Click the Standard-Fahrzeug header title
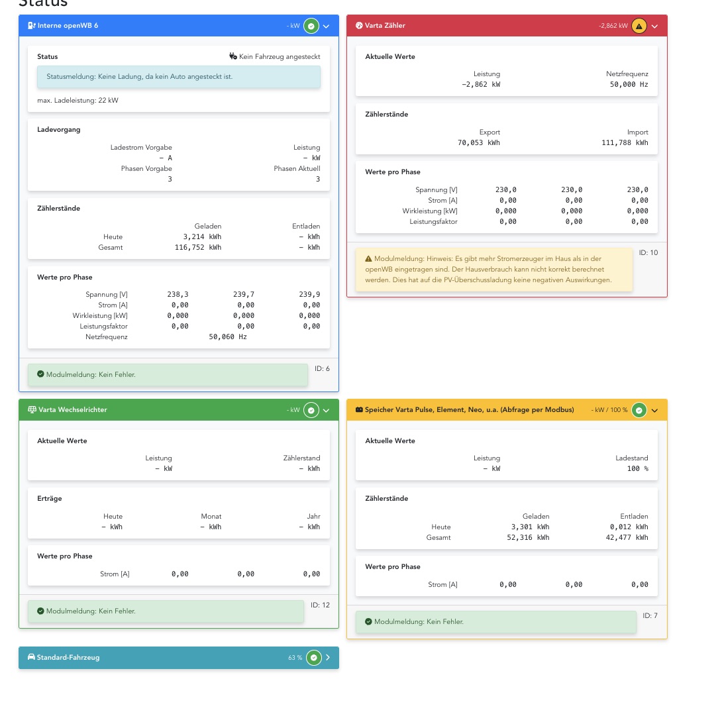The image size is (722, 728). (x=68, y=657)
